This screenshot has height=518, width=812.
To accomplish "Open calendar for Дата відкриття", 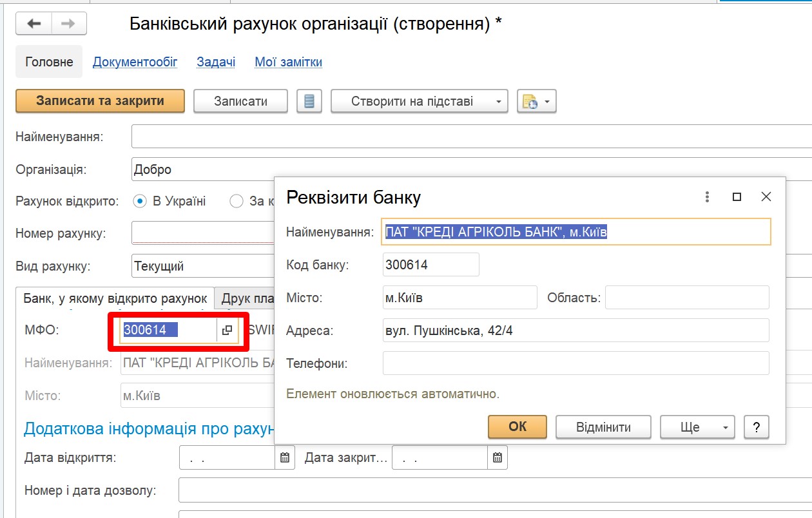I will 285,458.
